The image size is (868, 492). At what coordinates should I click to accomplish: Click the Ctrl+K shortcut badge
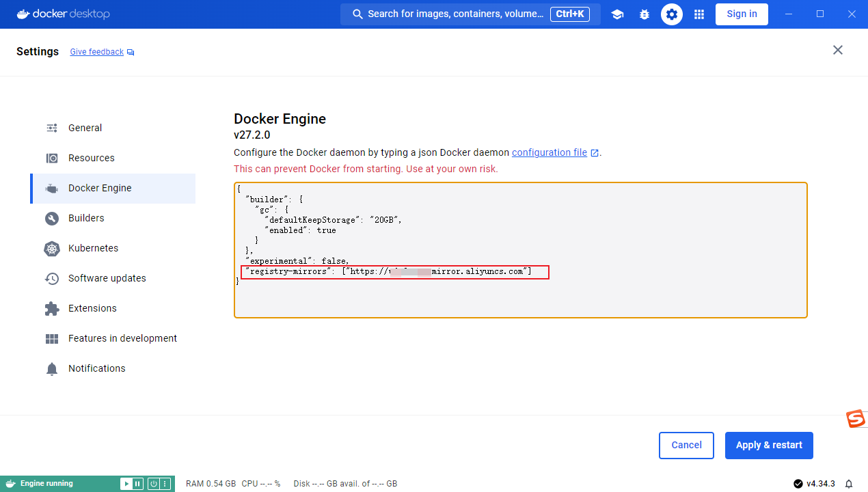pos(570,14)
